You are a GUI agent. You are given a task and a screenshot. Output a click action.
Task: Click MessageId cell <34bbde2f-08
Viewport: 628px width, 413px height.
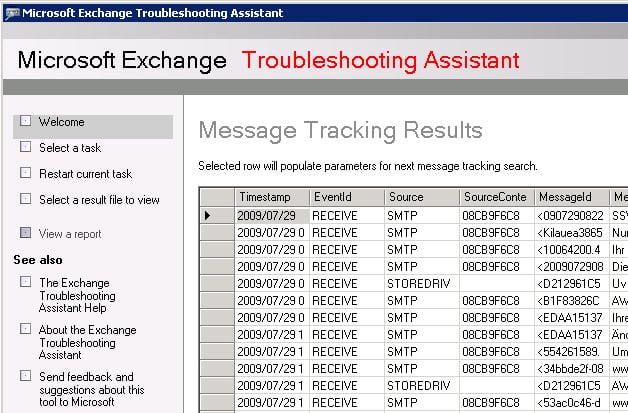(572, 369)
